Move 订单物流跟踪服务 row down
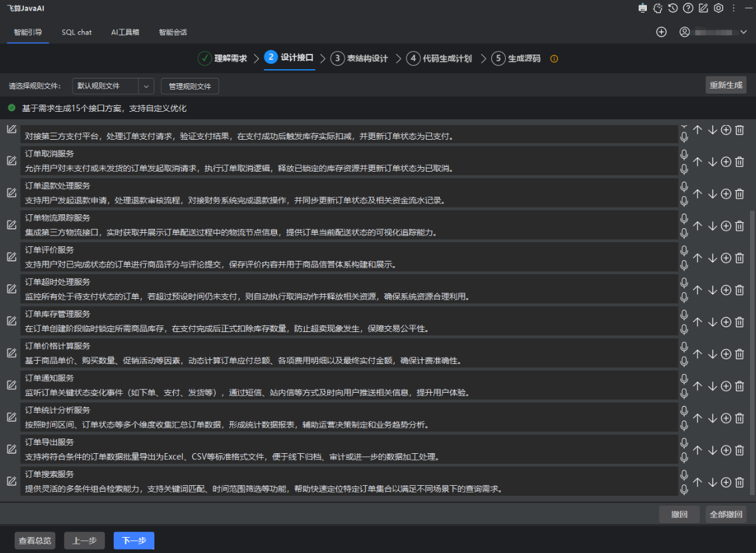The height and width of the screenshot is (553, 756). [x=712, y=226]
